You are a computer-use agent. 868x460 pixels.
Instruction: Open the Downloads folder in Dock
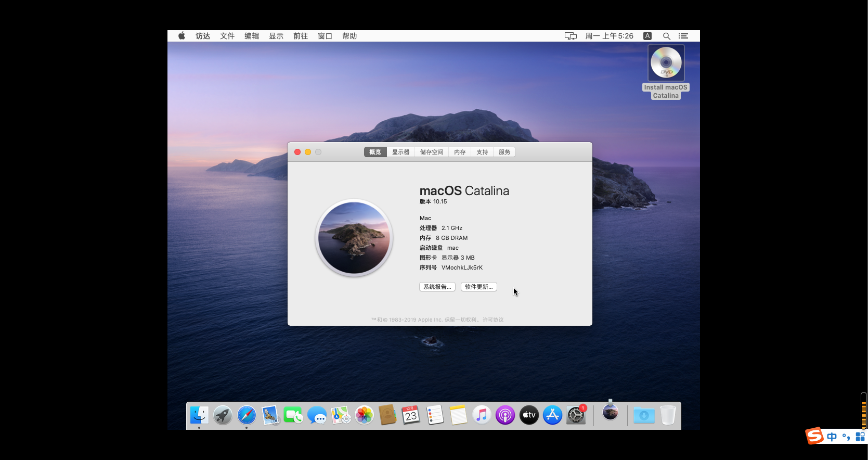click(644, 415)
